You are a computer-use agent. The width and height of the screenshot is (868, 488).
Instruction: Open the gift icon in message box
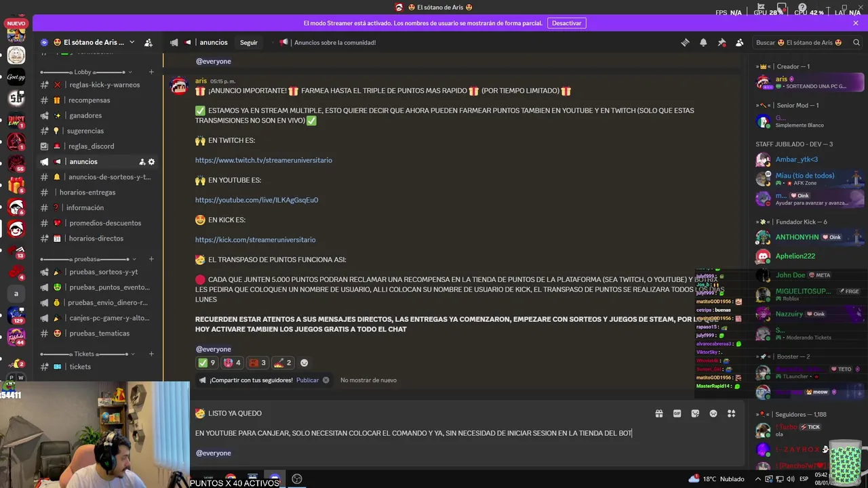pos(658,413)
